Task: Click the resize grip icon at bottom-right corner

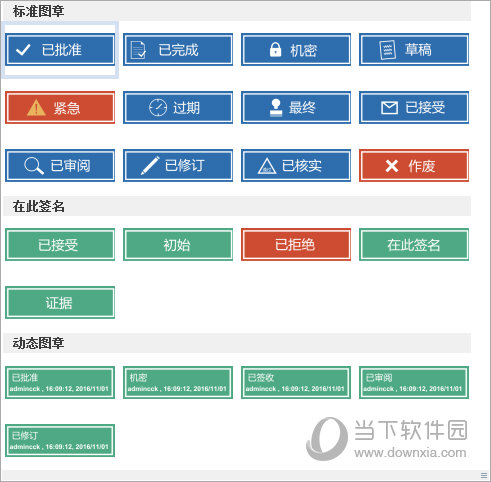Action: coord(484,475)
